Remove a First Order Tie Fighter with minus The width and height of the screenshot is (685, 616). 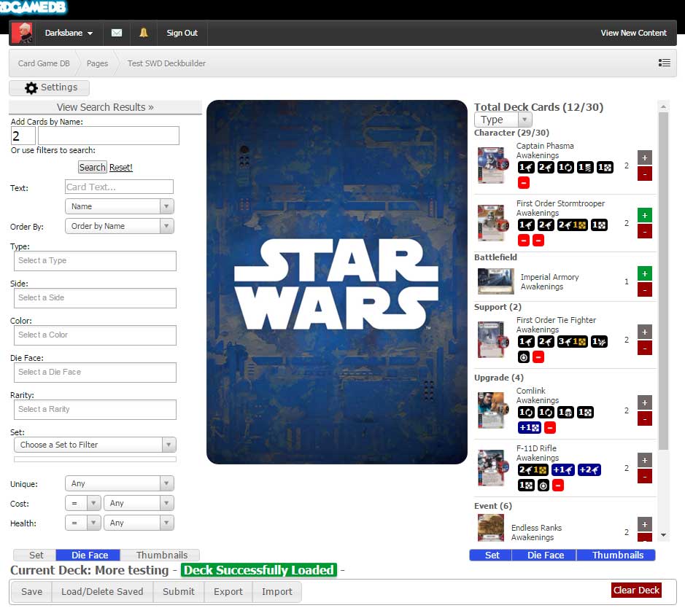click(644, 348)
